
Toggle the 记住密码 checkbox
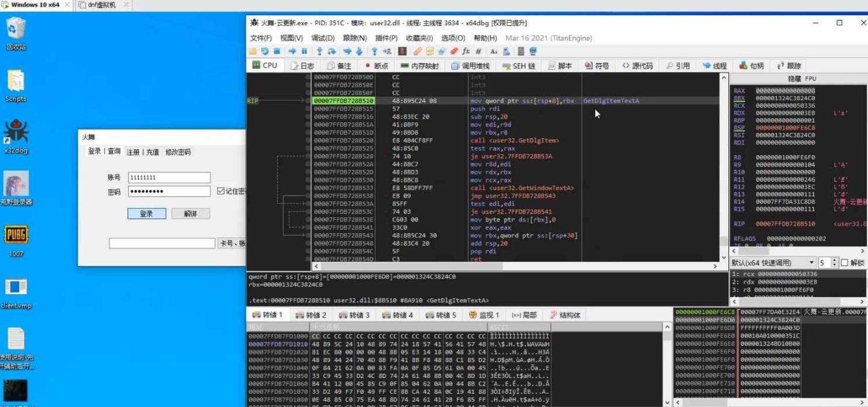221,191
